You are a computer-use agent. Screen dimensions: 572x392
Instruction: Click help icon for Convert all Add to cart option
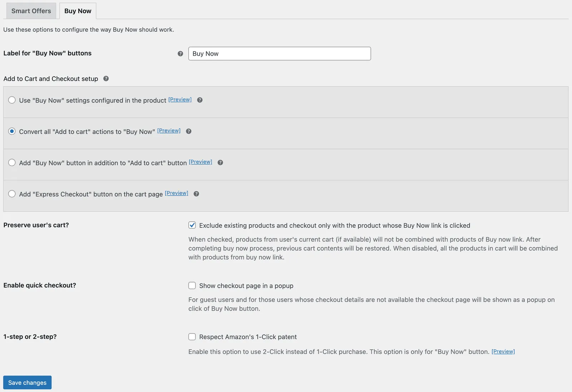click(x=189, y=131)
